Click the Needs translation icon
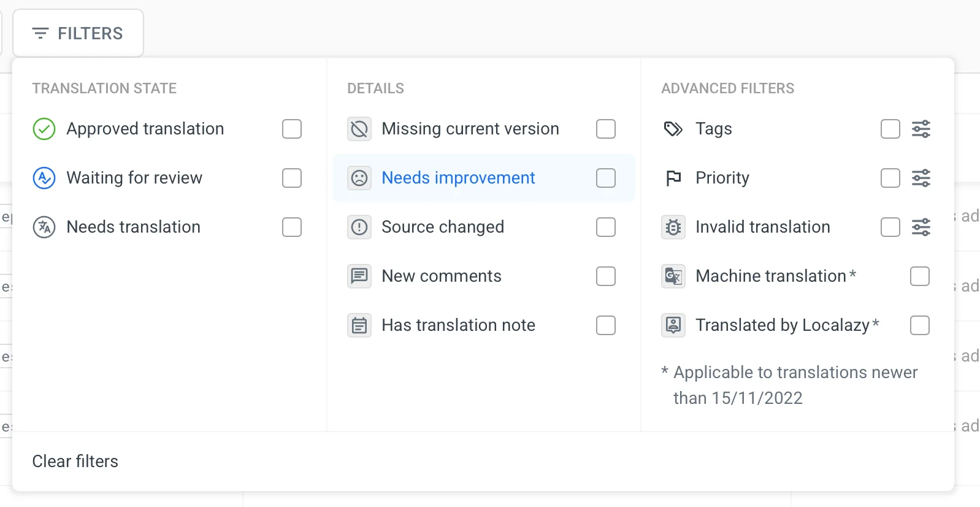 pyautogui.click(x=44, y=227)
